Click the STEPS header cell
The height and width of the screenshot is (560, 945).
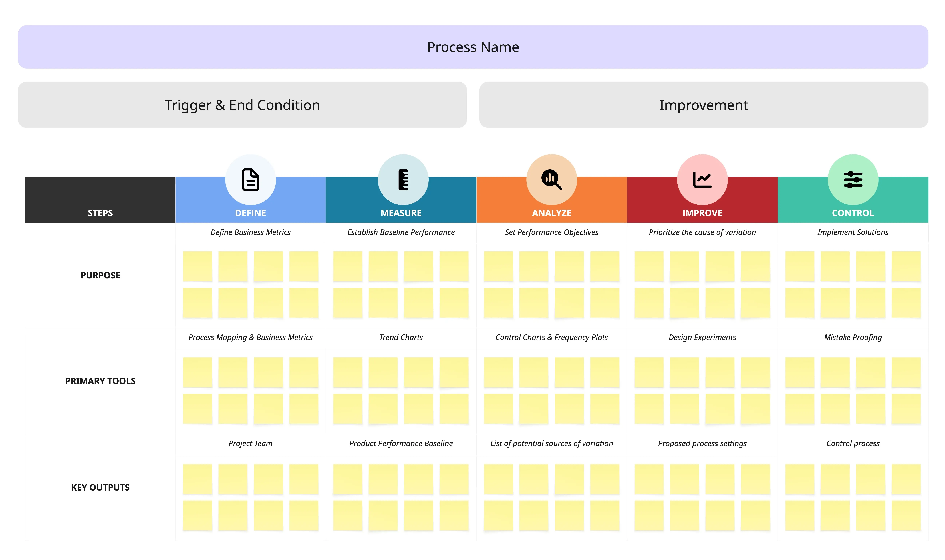100,213
